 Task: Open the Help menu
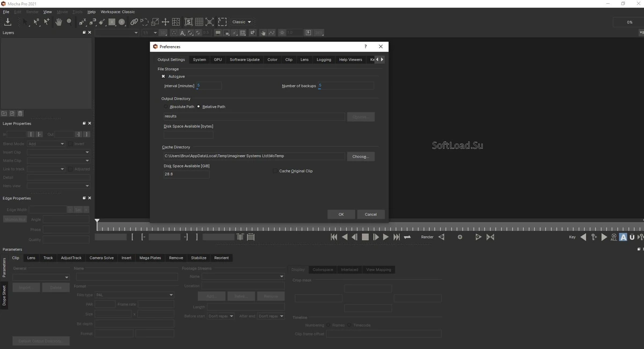[91, 12]
